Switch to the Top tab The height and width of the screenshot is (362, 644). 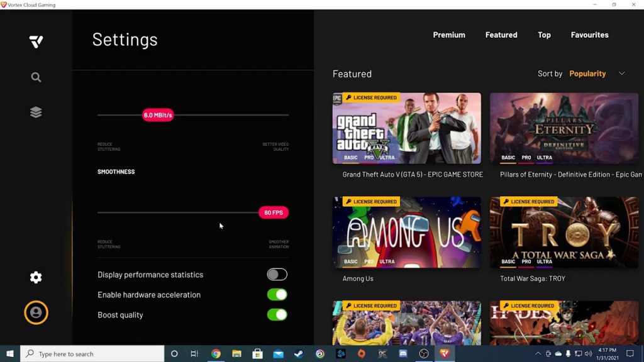544,35
